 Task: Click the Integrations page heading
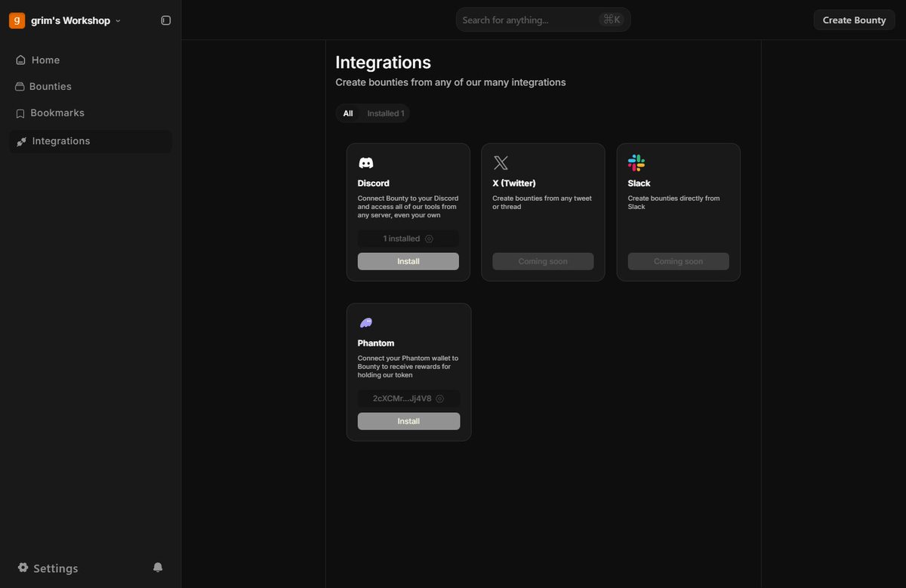384,63
